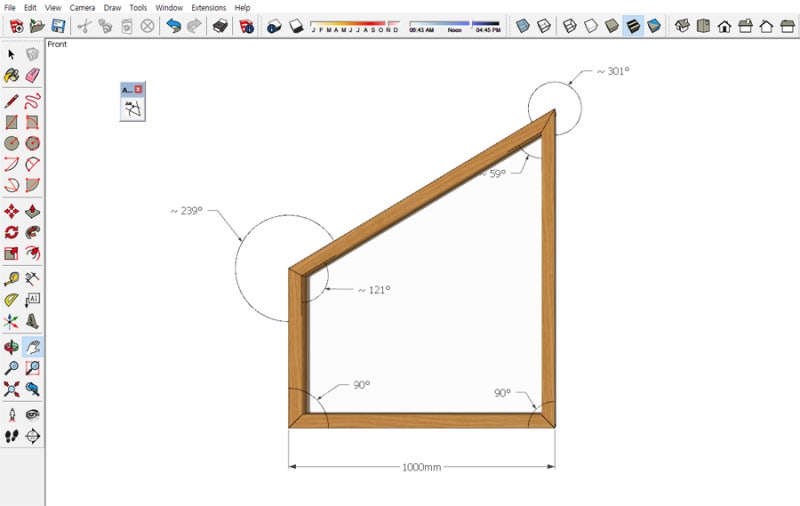Set the Iso standard view
The width and height of the screenshot is (800, 506).
682,26
